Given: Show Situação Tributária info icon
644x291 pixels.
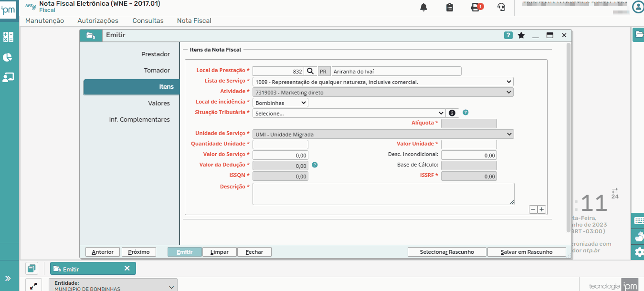Looking at the screenshot, I should point(452,113).
